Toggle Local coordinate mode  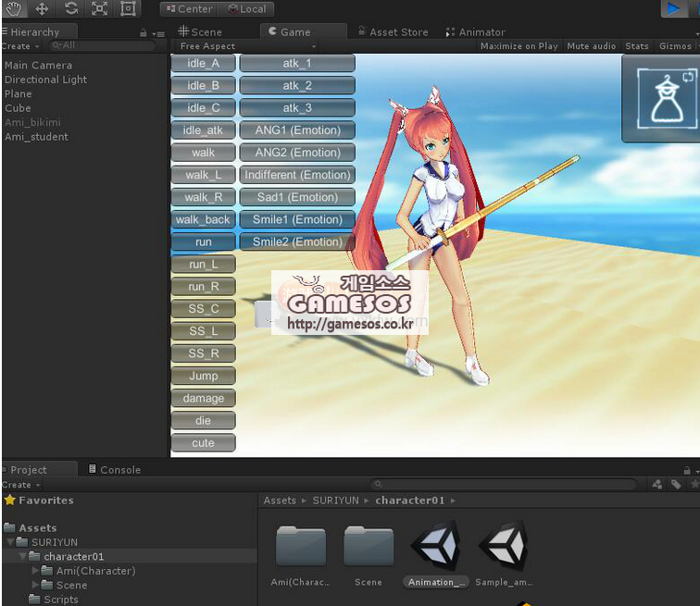246,9
